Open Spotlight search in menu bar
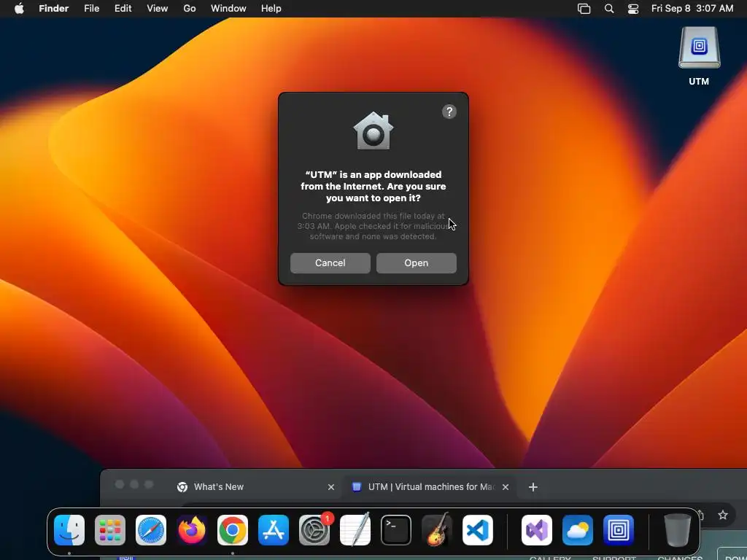Image resolution: width=747 pixels, height=560 pixels. coord(609,9)
